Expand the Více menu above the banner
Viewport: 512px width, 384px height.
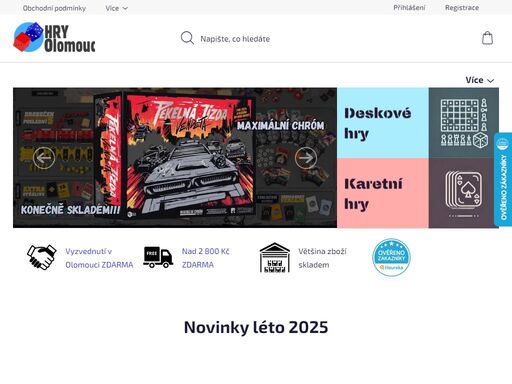(479, 80)
